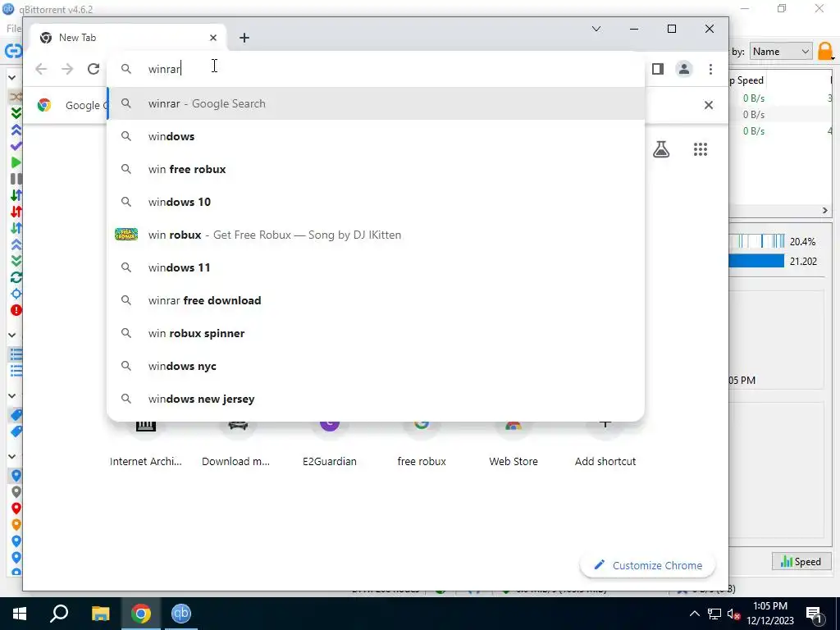Click qBittorrent lock UI icon
Screen dimensions: 840x630
point(825,52)
